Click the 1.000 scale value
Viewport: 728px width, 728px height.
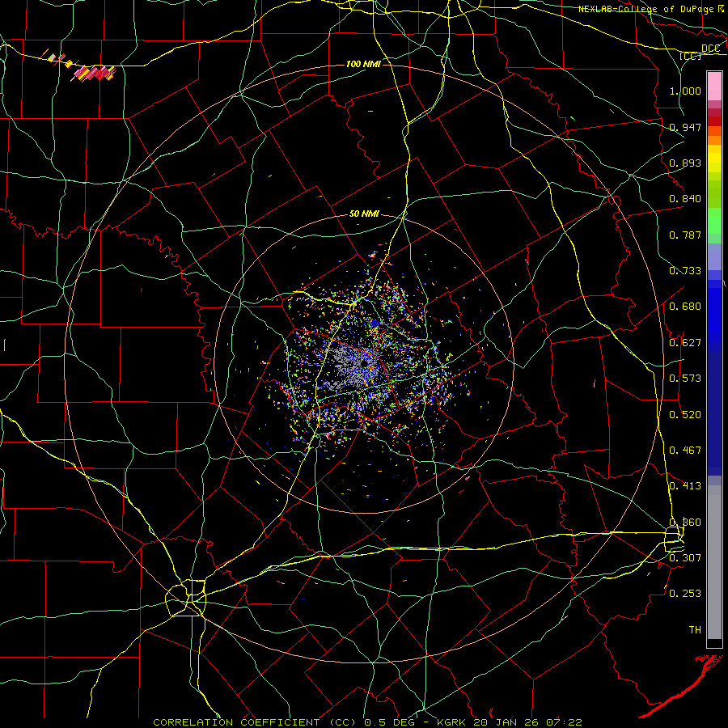click(685, 91)
